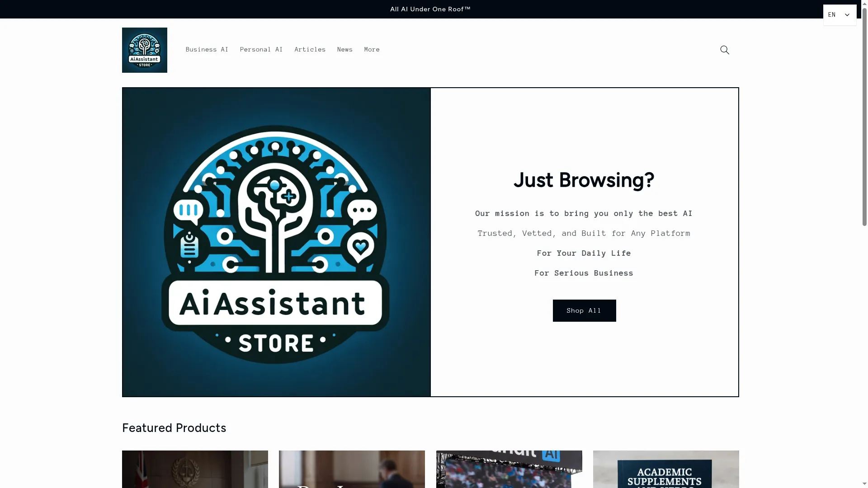868x488 pixels.
Task: Click the large AiAssistant Store hero image
Action: pos(276,242)
